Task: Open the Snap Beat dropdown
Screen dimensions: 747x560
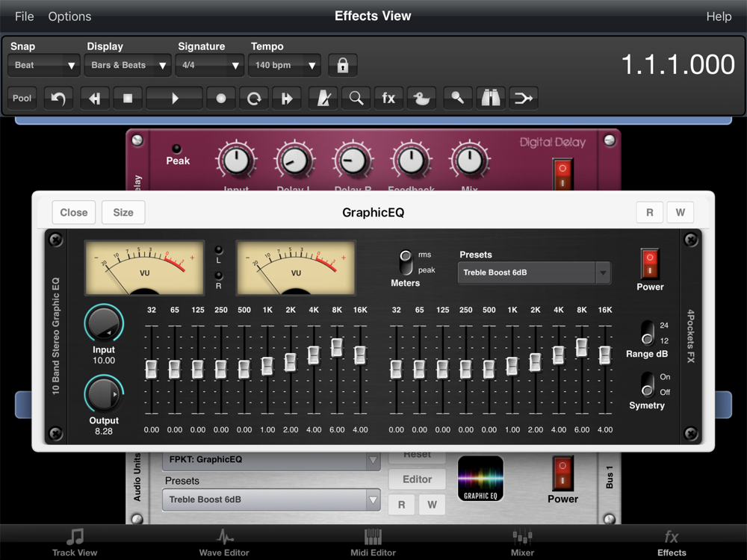Action: tap(45, 66)
